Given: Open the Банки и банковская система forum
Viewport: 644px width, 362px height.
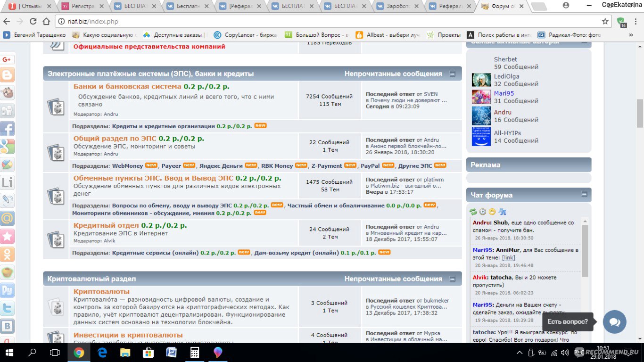Looking at the screenshot, I should pyautogui.click(x=127, y=87).
